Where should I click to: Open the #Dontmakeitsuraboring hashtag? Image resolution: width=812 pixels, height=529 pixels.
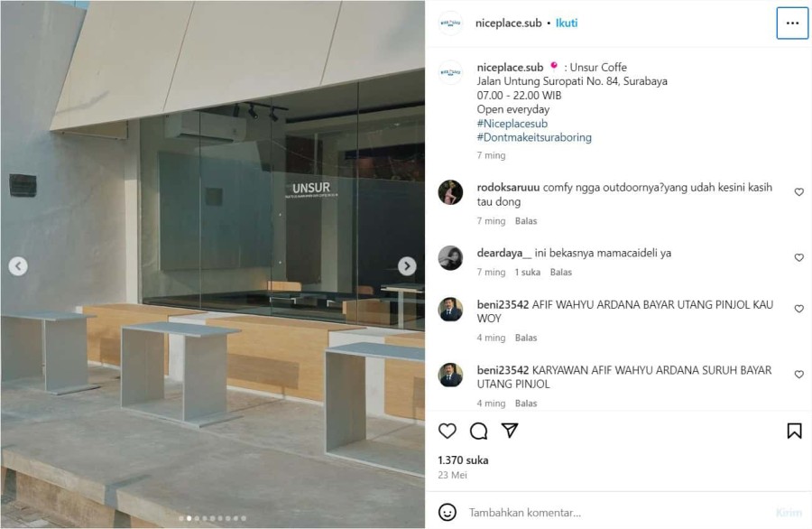(534, 137)
